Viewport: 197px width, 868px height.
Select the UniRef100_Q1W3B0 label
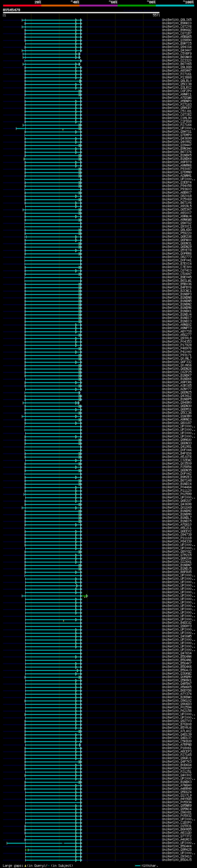[x=177, y=416]
